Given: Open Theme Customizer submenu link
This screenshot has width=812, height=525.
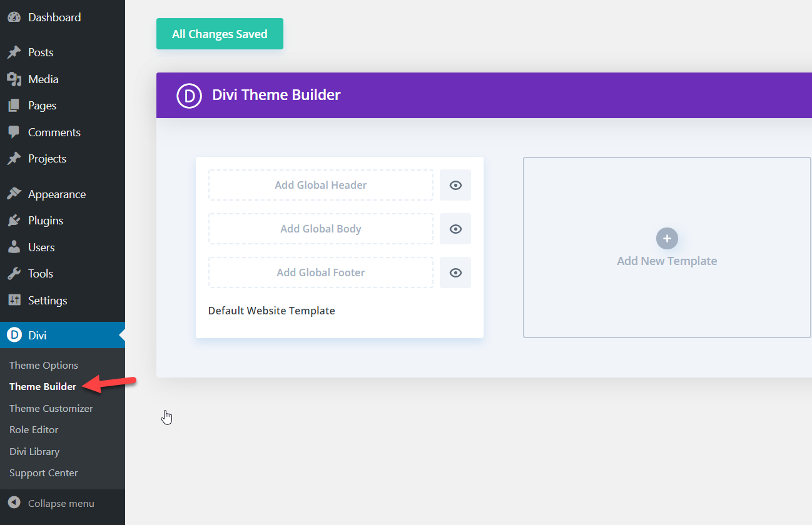Looking at the screenshot, I should pos(51,408).
